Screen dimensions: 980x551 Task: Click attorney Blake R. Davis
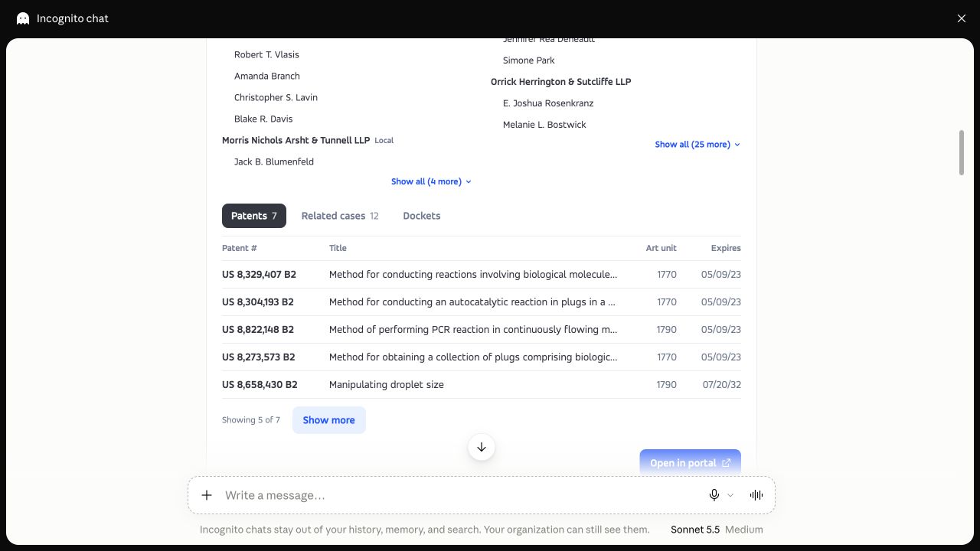(x=263, y=119)
